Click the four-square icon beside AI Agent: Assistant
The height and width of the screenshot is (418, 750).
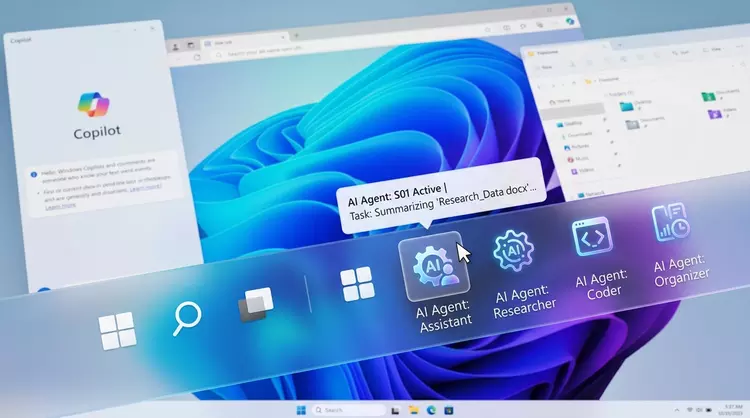357,285
